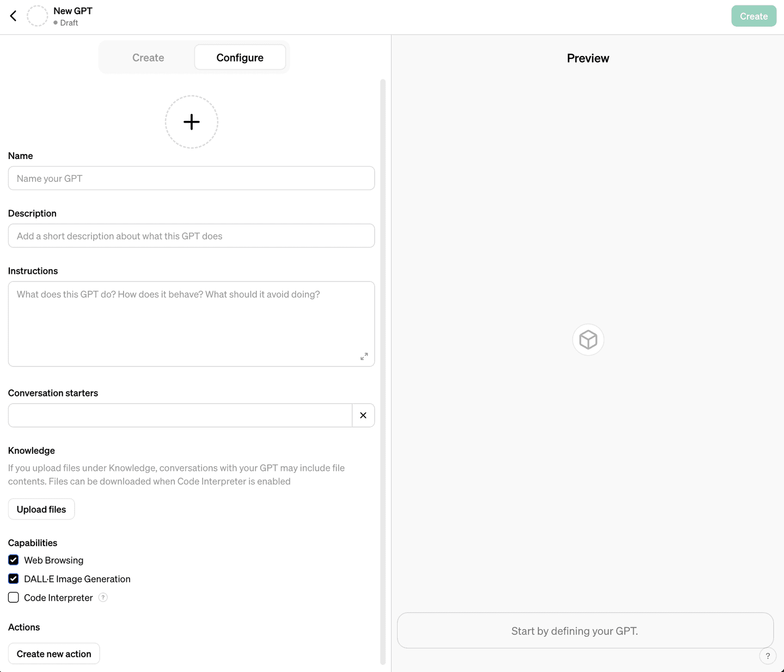Click the cube icon in the Preview area
The height and width of the screenshot is (672, 784).
coord(588,339)
